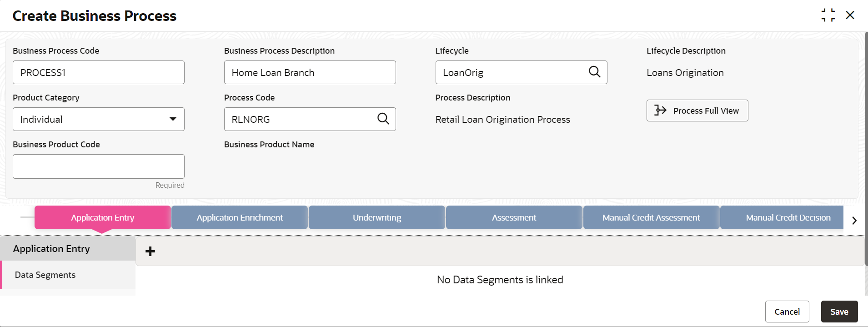This screenshot has height=327, width=868.
Task: Collapse the dialog with the shrink icon
Action: [x=828, y=15]
